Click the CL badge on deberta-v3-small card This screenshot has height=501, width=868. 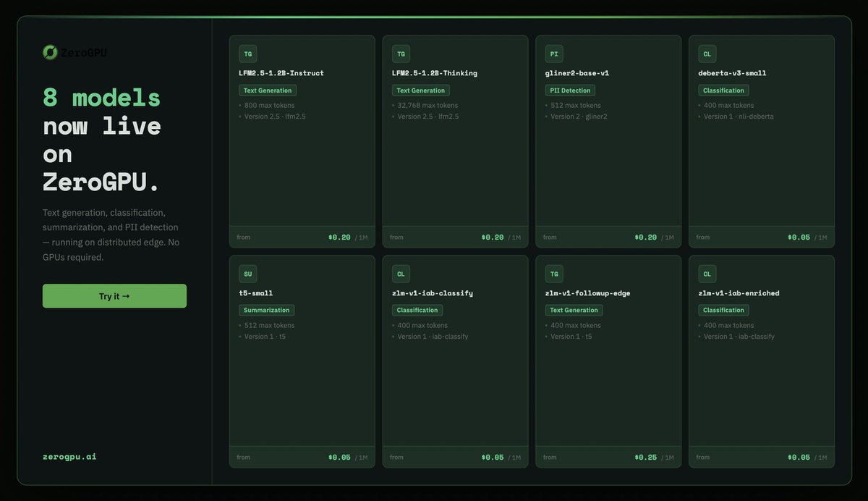pos(707,54)
